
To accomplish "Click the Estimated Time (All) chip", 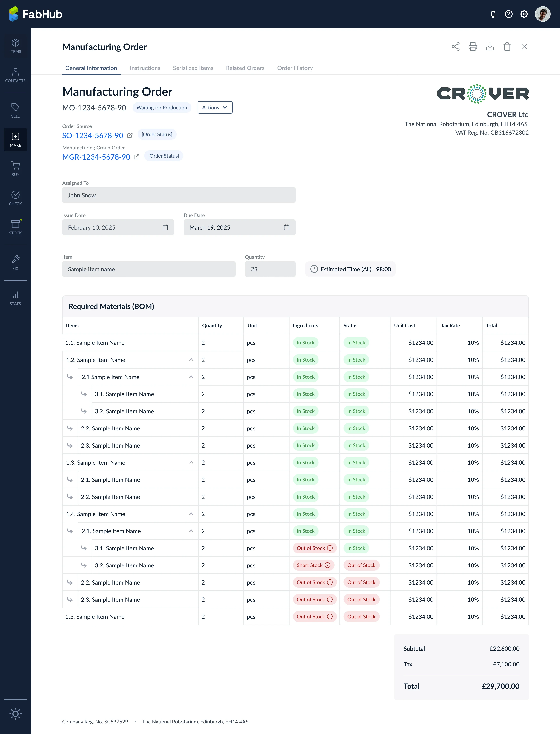I will tap(350, 269).
